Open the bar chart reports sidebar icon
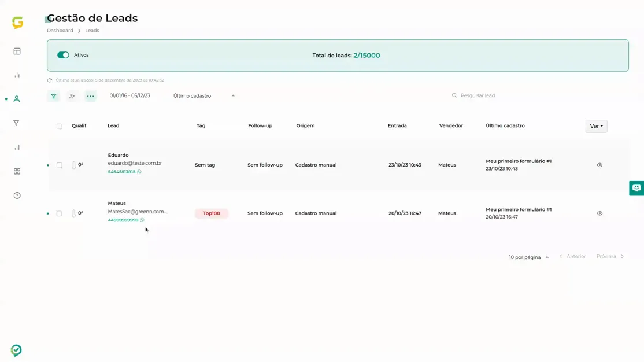Image resolution: width=644 pixels, height=362 pixels. (x=17, y=75)
